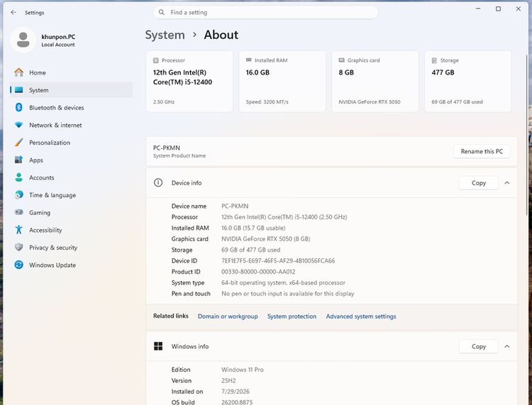The height and width of the screenshot is (405, 532).
Task: Select Apps in the sidebar
Action: [x=71, y=160]
